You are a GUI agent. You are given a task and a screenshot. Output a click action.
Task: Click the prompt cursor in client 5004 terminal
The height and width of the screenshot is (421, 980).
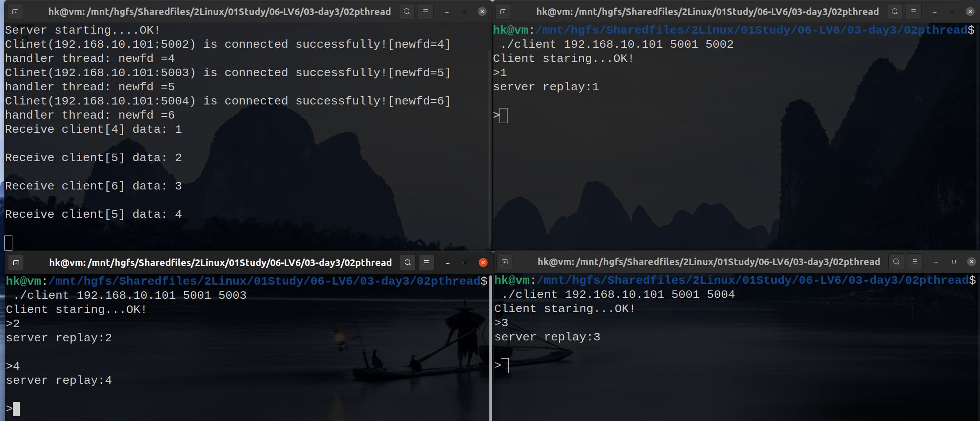click(x=505, y=366)
